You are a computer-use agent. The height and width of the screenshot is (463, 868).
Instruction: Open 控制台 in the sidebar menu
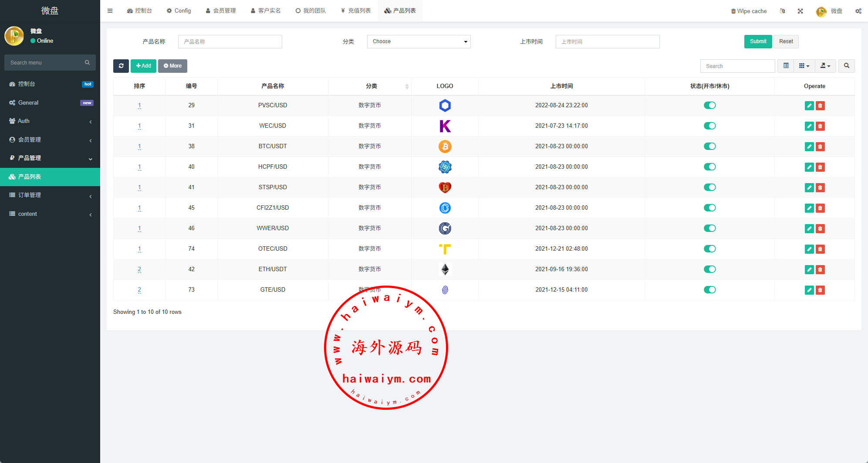click(50, 84)
